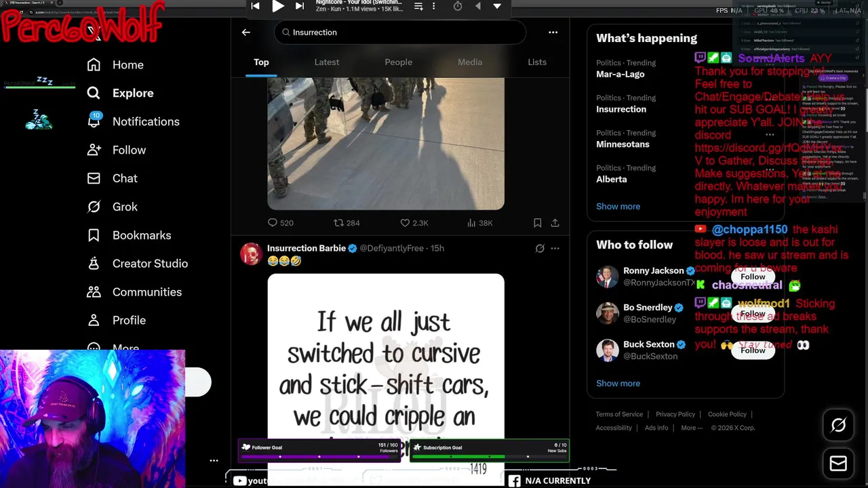Viewport: 868px width, 488px height.
Task: Open the Follow page in sidebar
Action: (116, 150)
